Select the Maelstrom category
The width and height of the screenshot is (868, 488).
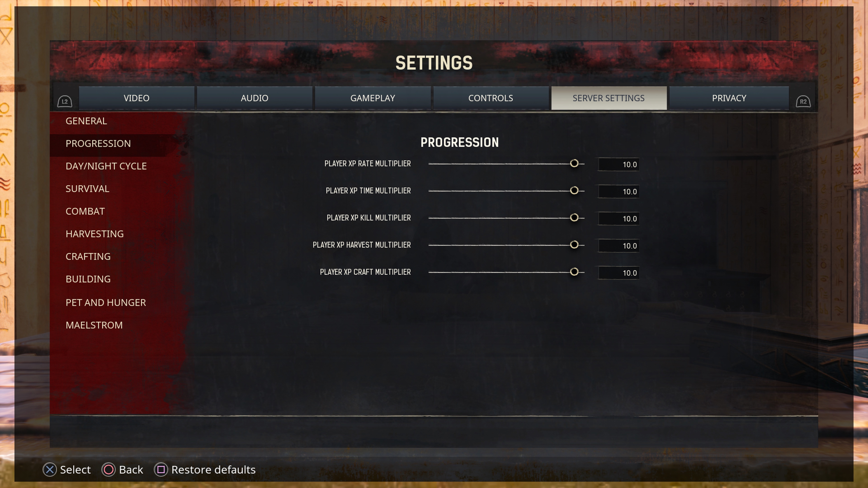pos(94,325)
